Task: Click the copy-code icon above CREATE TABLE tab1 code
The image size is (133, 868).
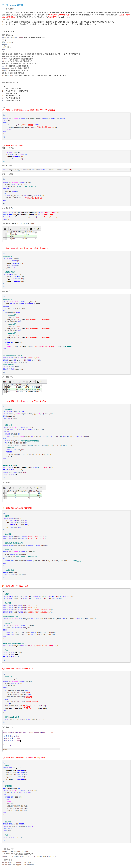Action: [4, 591]
